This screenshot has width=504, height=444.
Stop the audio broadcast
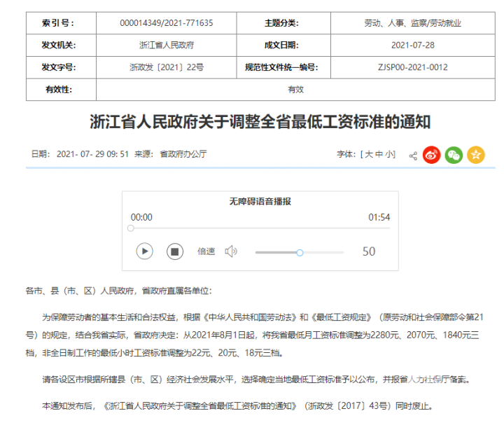(x=175, y=251)
